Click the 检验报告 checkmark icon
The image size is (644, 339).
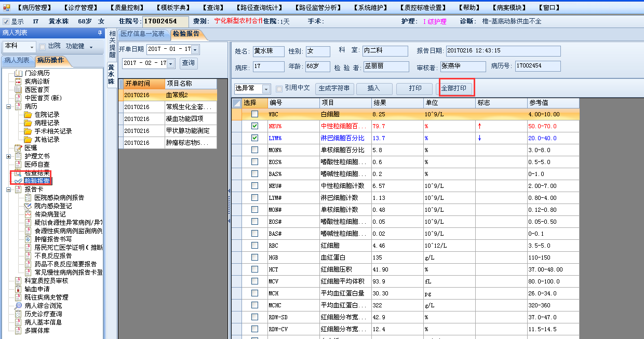[x=18, y=181]
